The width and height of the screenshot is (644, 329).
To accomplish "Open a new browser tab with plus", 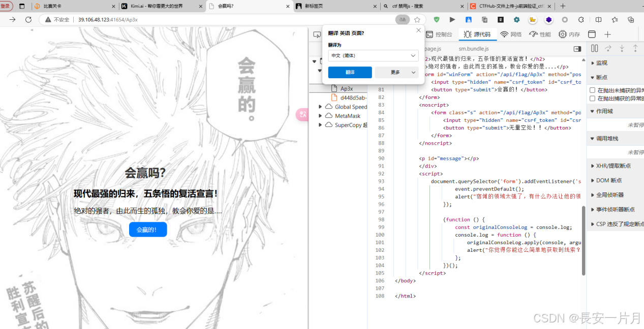I will click(563, 6).
